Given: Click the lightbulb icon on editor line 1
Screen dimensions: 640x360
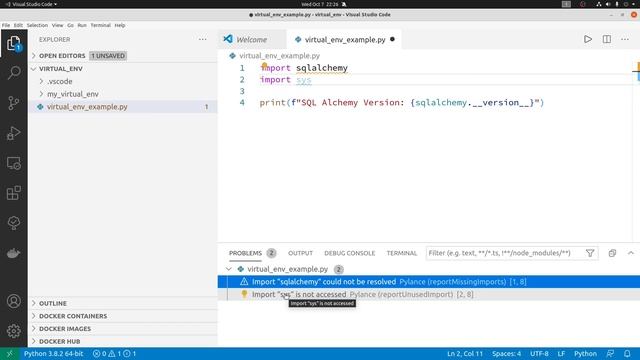Looking at the screenshot, I should click(264, 65).
